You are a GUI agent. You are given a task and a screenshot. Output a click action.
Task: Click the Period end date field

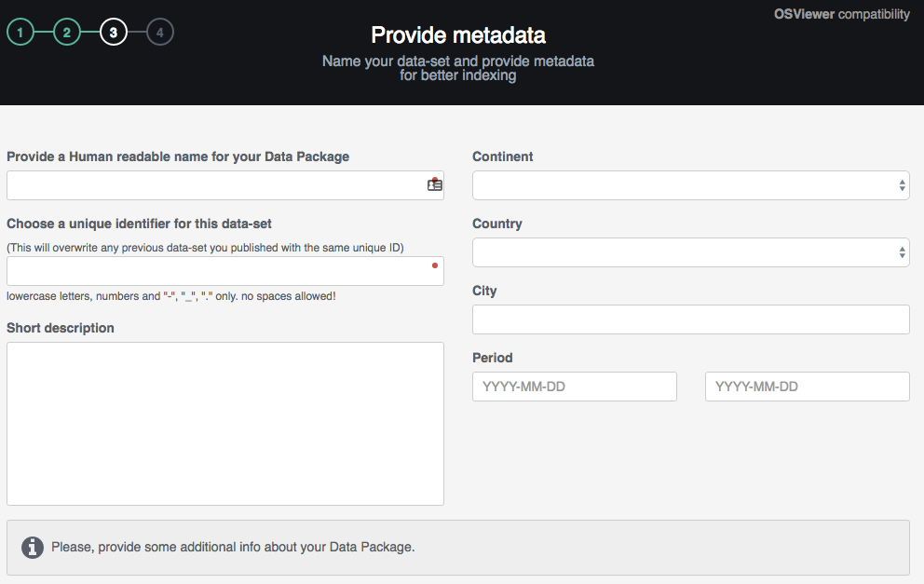tap(807, 387)
